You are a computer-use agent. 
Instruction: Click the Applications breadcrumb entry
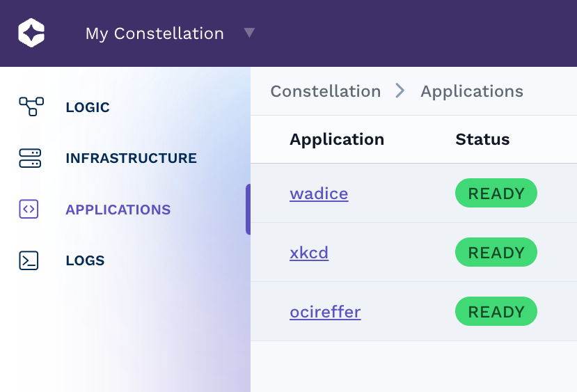click(472, 91)
